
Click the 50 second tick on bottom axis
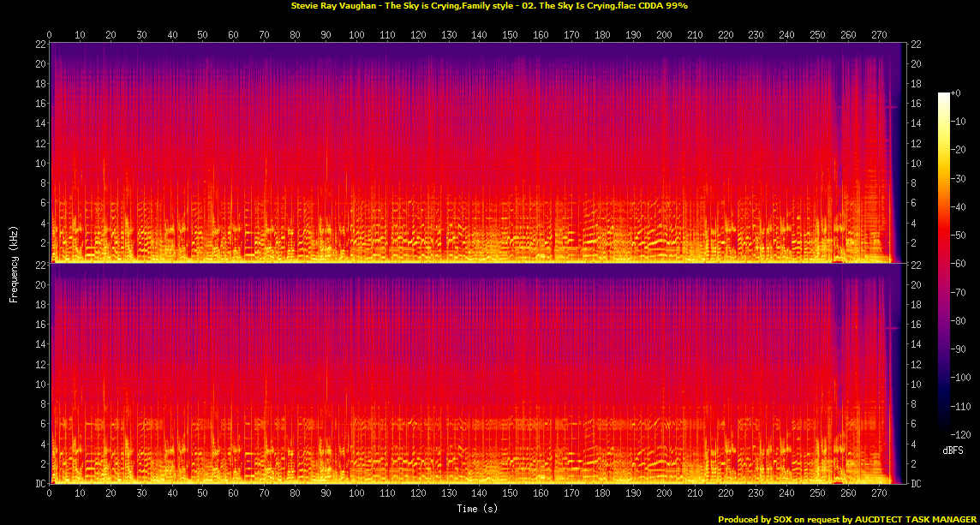click(x=203, y=494)
